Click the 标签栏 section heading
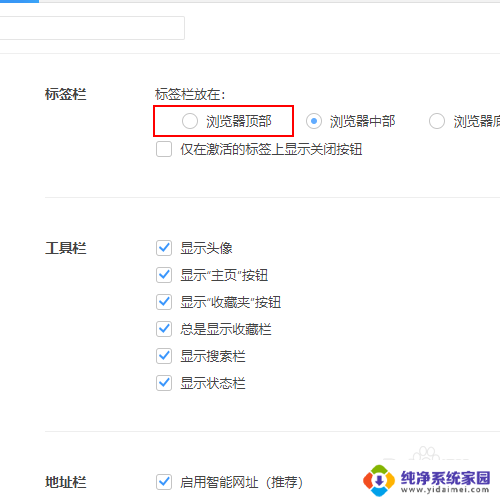 66,94
